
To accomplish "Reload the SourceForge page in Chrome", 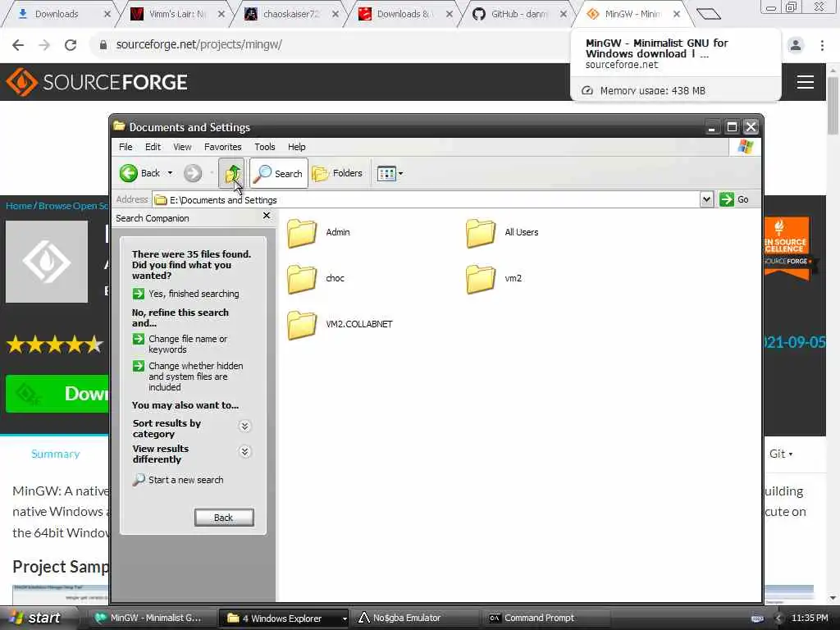I will tap(71, 45).
